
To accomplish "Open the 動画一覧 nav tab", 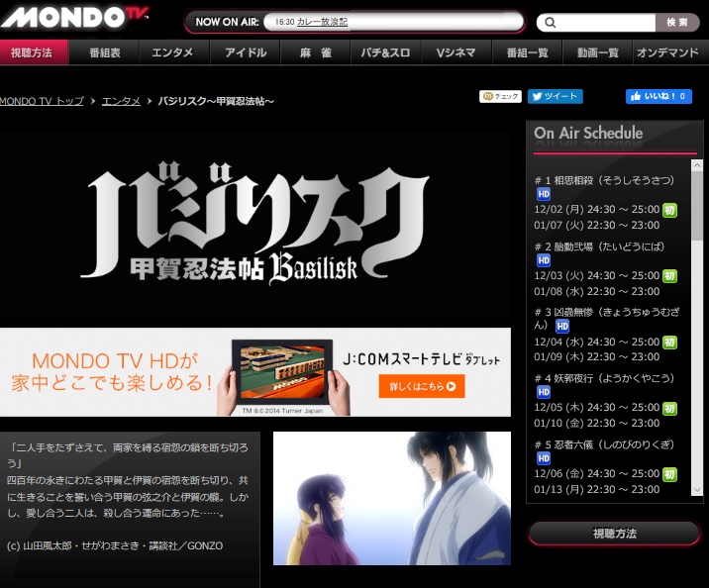I will pyautogui.click(x=598, y=52).
